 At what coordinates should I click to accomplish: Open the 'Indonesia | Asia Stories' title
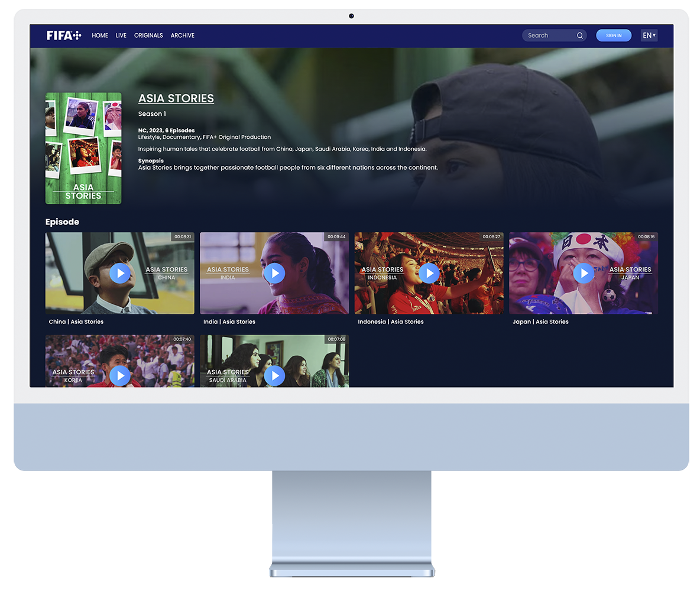coord(391,322)
